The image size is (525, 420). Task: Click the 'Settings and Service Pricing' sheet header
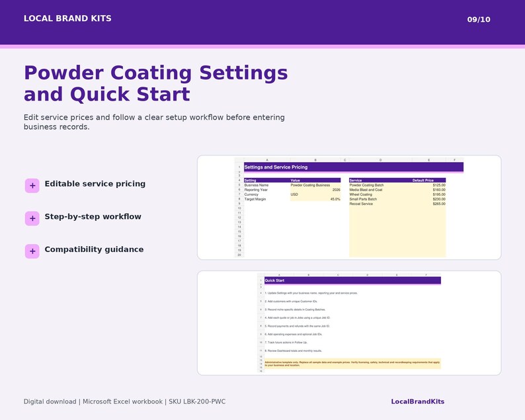pyautogui.click(x=354, y=167)
